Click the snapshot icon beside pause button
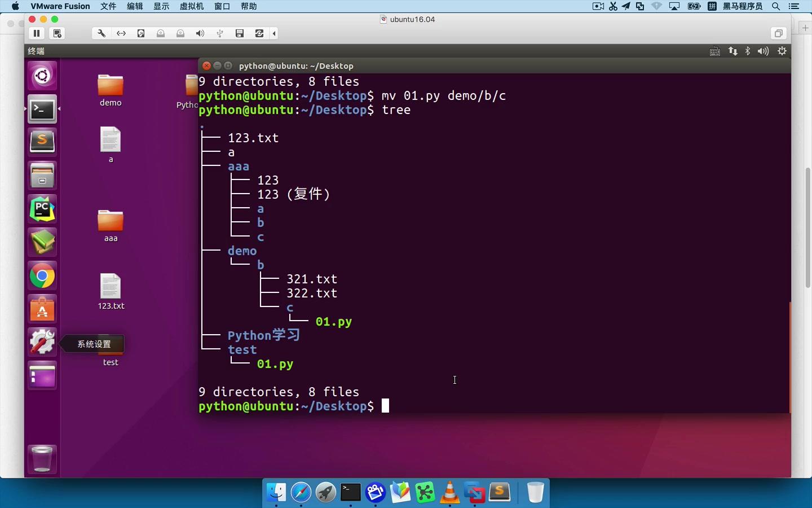 [57, 33]
